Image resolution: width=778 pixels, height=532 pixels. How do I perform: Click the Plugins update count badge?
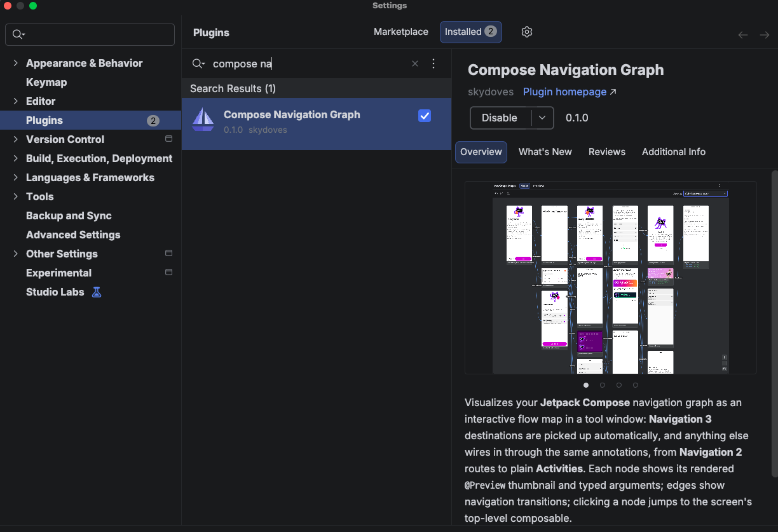coord(153,120)
